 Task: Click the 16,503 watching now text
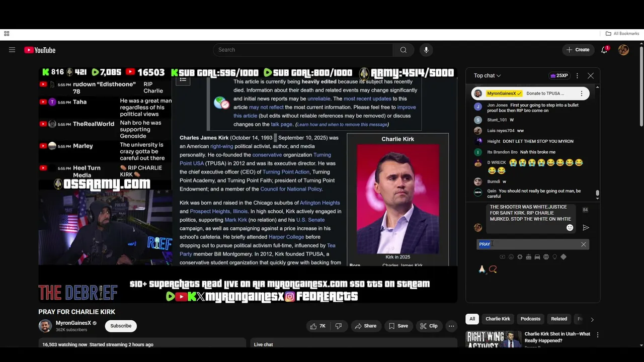tap(65, 344)
